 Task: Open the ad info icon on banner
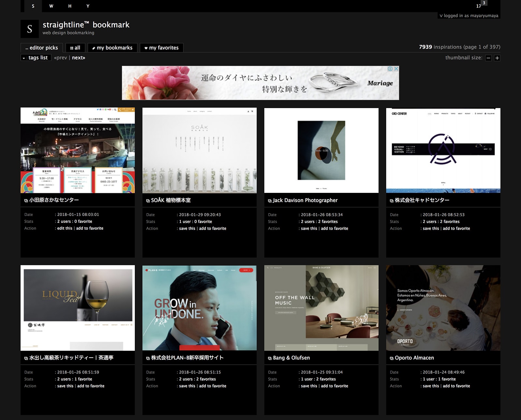point(390,69)
